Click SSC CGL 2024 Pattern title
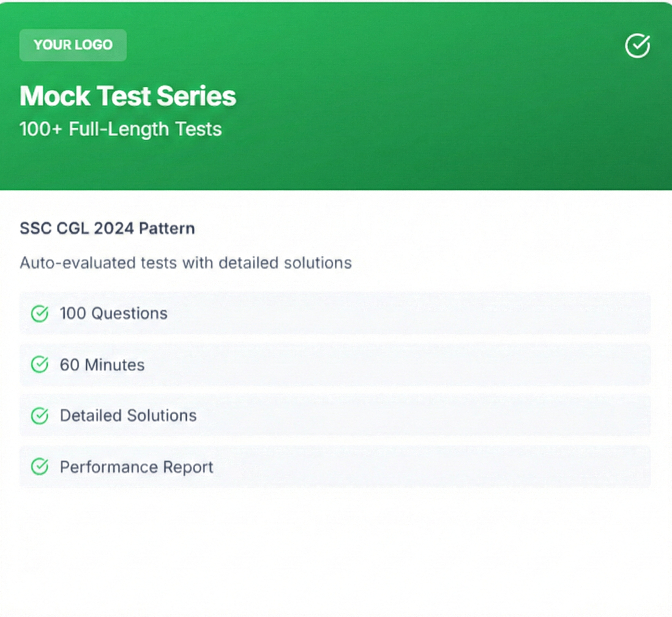The image size is (672, 617). click(107, 229)
